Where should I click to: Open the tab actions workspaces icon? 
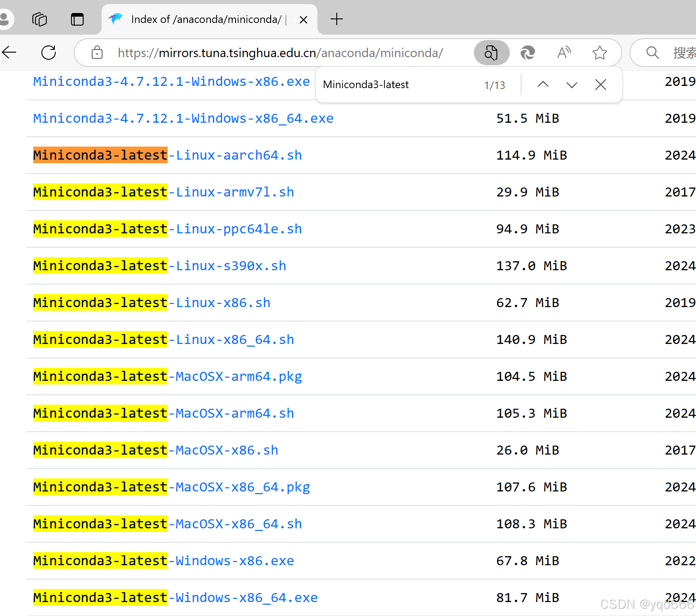(x=40, y=19)
